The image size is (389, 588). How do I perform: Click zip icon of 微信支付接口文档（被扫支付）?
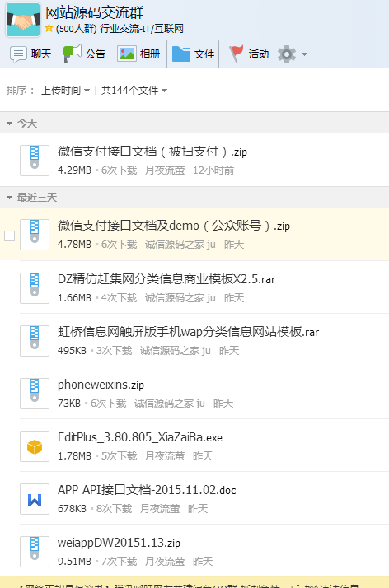pyautogui.click(x=35, y=161)
